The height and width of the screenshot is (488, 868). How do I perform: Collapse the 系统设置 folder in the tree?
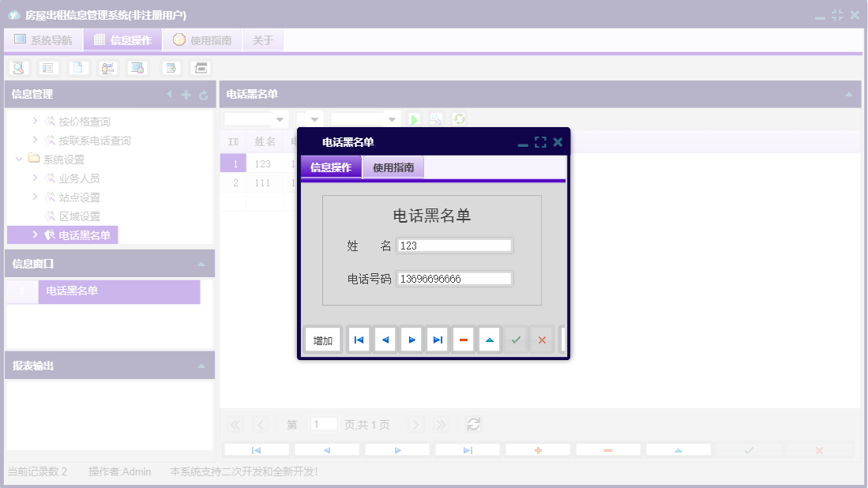point(19,158)
